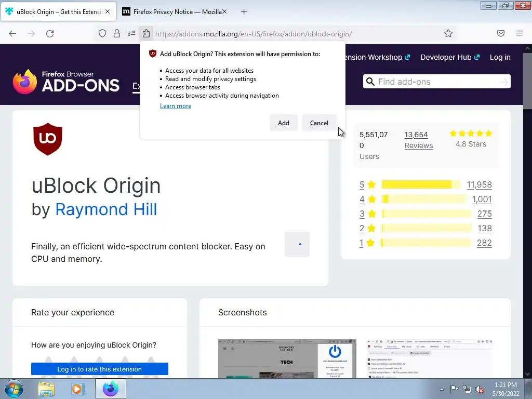Click the Firefox taskbar icon
This screenshot has height=399, width=532.
click(x=111, y=389)
